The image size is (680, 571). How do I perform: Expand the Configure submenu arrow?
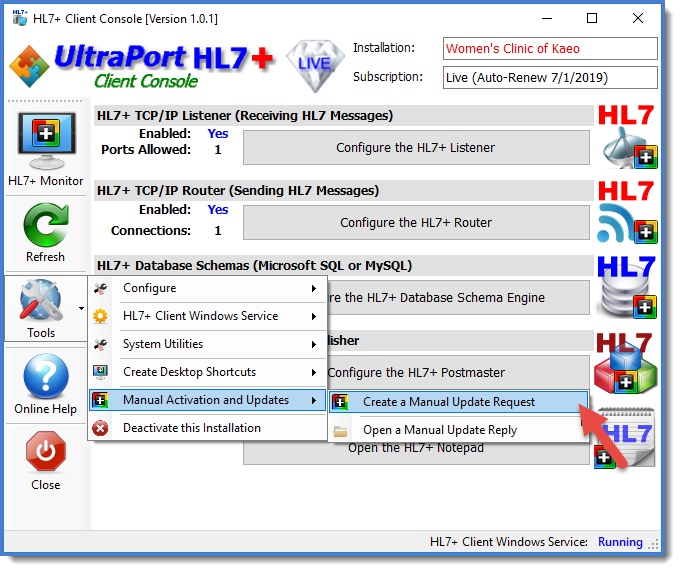[x=314, y=288]
